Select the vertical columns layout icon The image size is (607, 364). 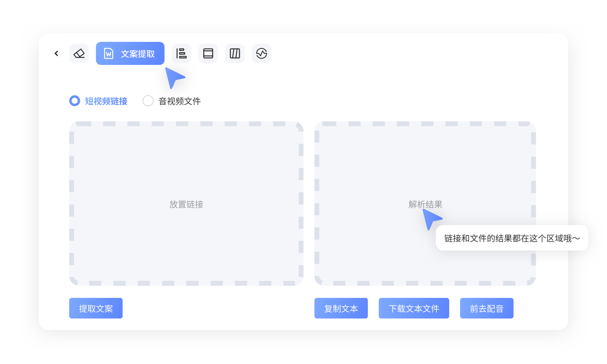click(235, 53)
